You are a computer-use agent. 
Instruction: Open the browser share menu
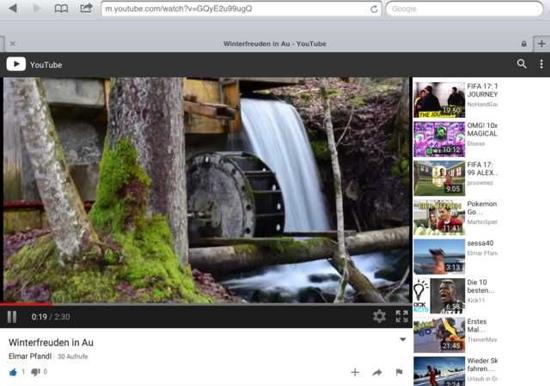(x=86, y=8)
